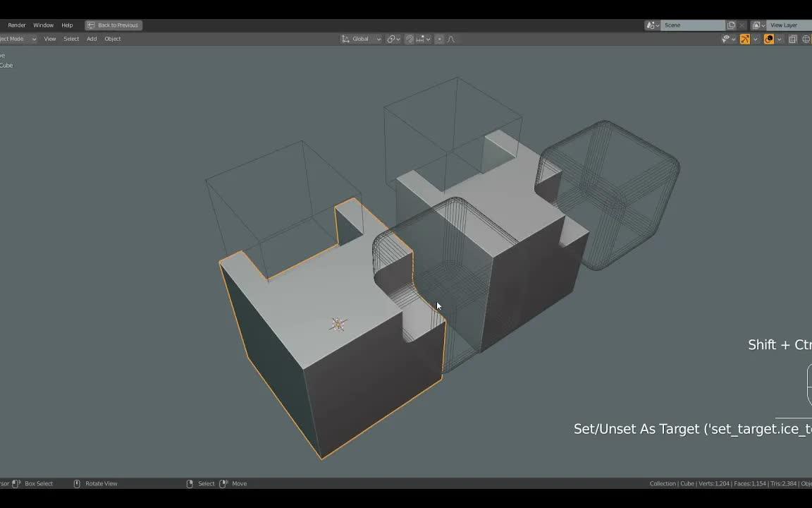Toggle the magnet snapping icon
The image size is (812, 508).
[410, 39]
